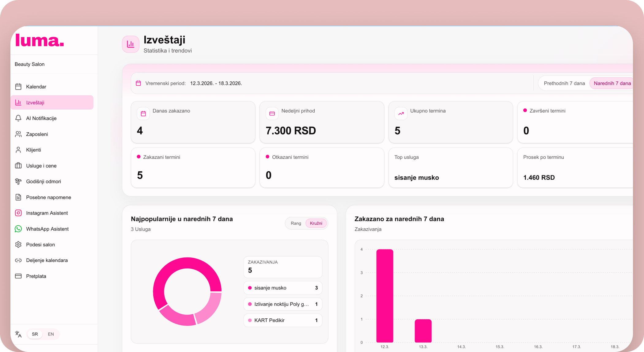644x352 pixels.
Task: Select SR language option
Action: (35, 334)
